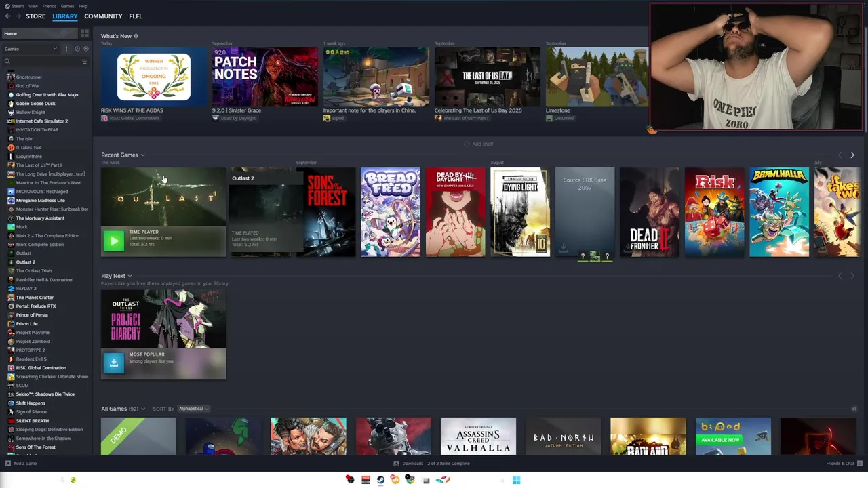Viewport: 868px width, 488px height.
Task: Open Friends & Chat link
Action: tap(840, 464)
